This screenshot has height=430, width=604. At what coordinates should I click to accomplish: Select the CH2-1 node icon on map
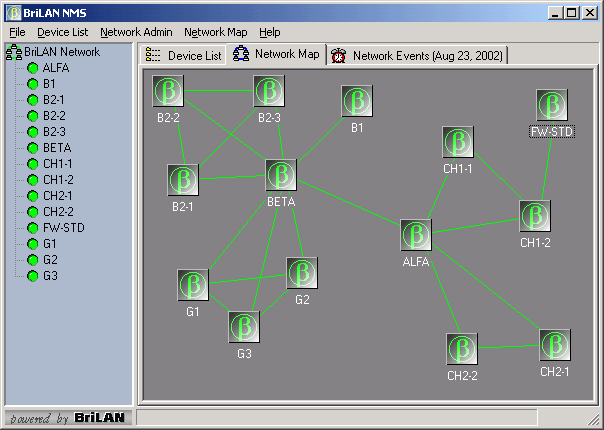point(555,345)
